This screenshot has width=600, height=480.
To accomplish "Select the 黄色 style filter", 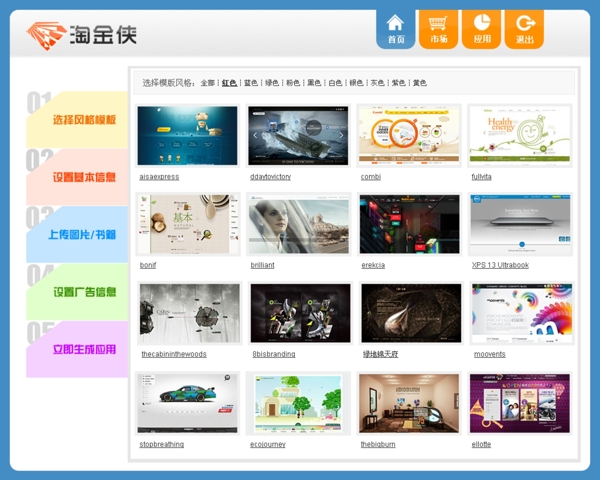I will pos(419,83).
